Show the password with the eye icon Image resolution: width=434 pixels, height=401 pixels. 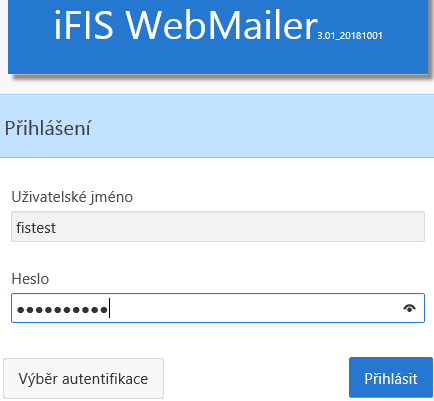click(x=409, y=308)
